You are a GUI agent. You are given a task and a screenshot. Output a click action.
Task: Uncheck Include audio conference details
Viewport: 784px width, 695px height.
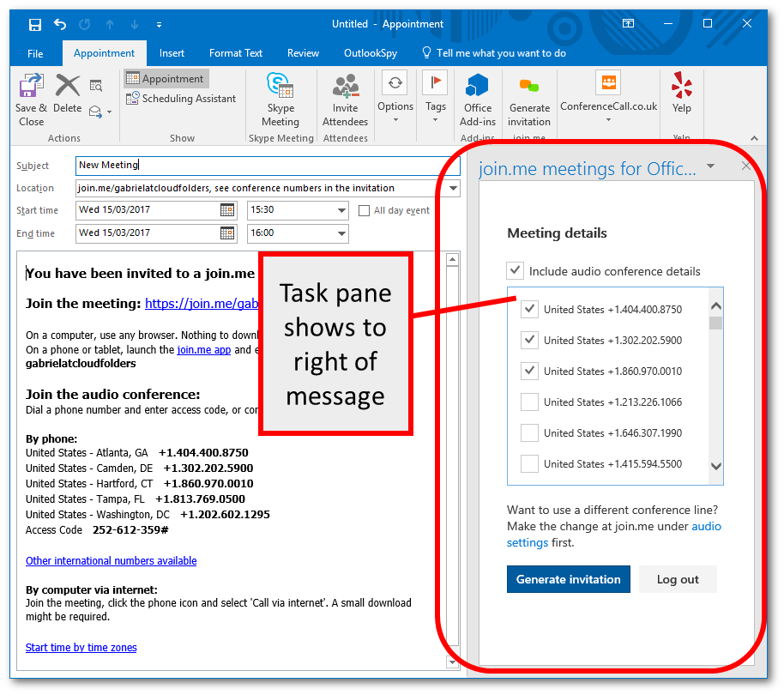pos(516,271)
